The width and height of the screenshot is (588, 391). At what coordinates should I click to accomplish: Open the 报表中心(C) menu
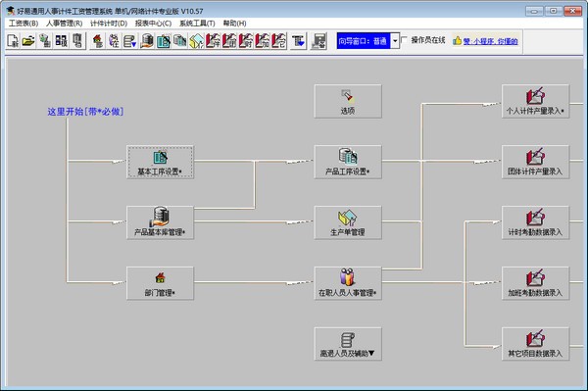tap(153, 24)
